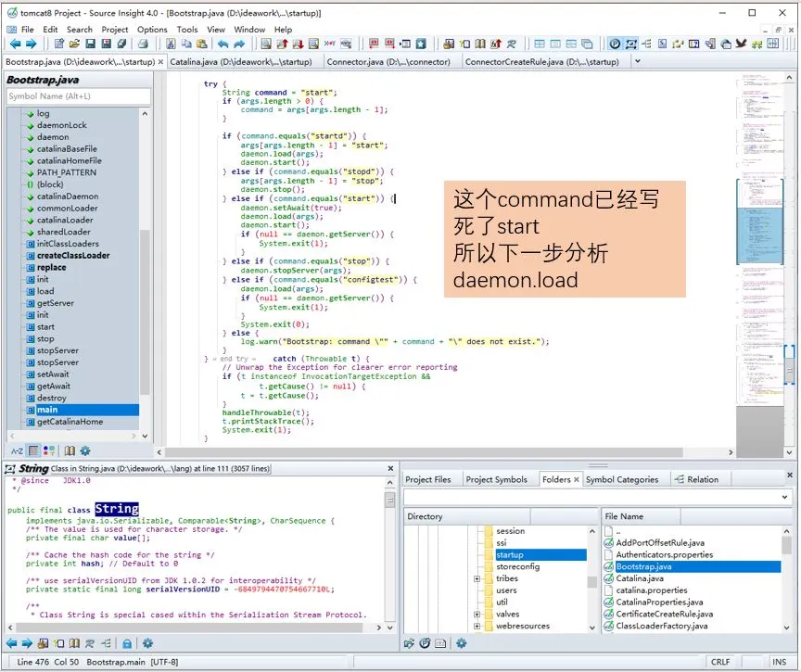
Task: Click the Undo icon in the toolbar
Action: [x=225, y=44]
